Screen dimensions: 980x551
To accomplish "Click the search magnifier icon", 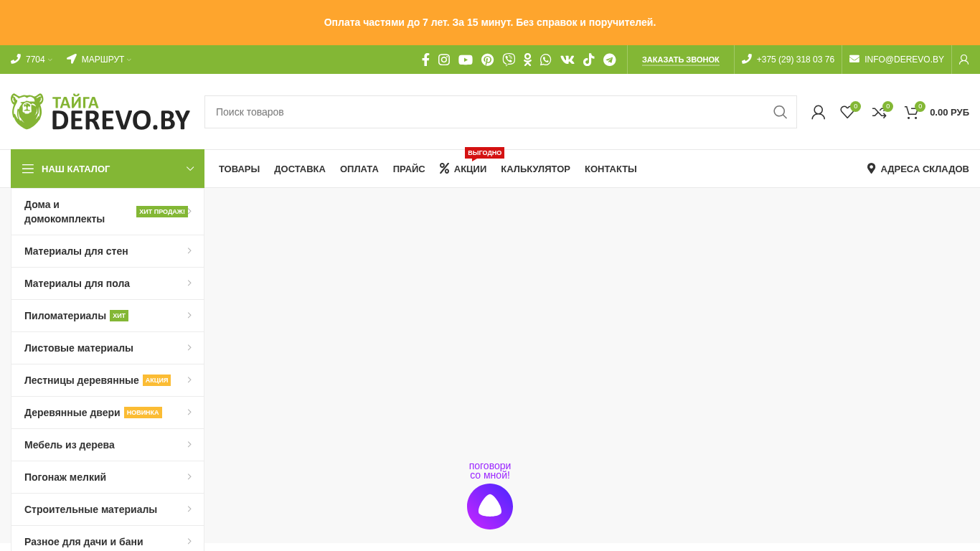I will click(x=780, y=112).
